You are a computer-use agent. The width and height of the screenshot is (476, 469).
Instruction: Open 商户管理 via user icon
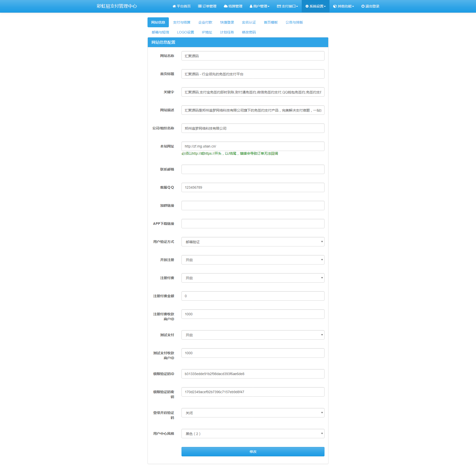click(251, 6)
